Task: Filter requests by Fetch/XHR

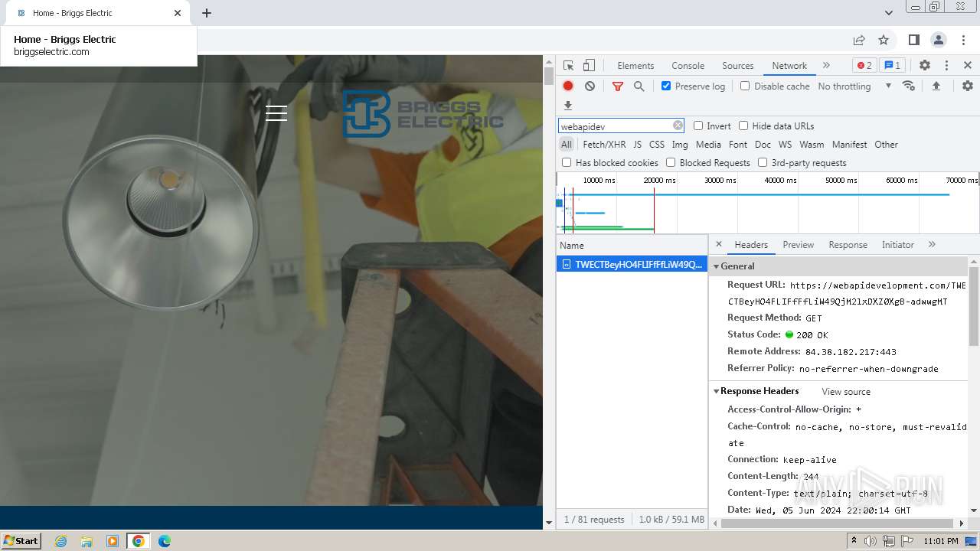Action: pos(604,145)
